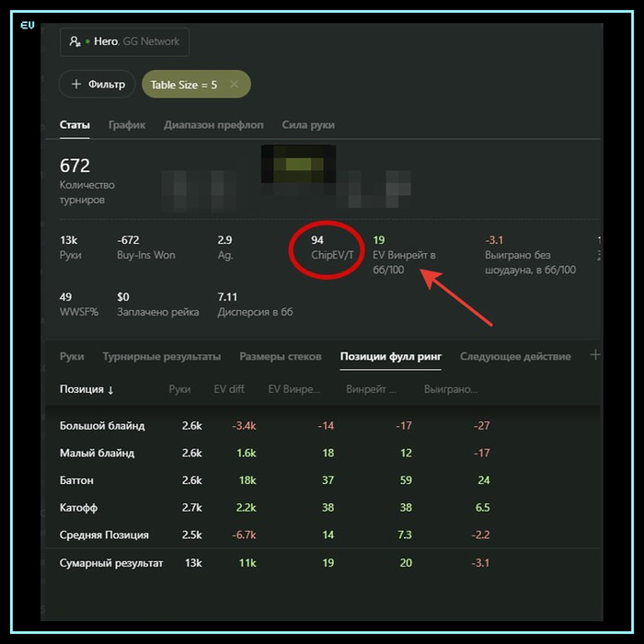Click the 1.6k EV diff for Малый блайнд

point(246,453)
